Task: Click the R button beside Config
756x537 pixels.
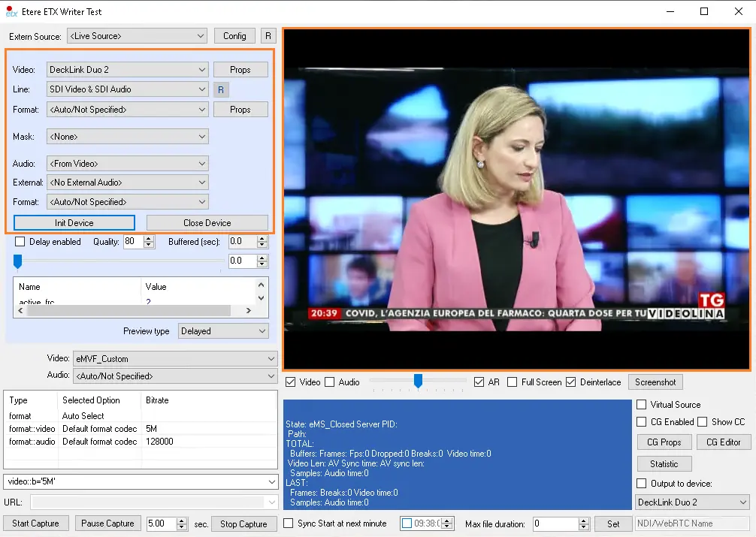Action: click(268, 36)
